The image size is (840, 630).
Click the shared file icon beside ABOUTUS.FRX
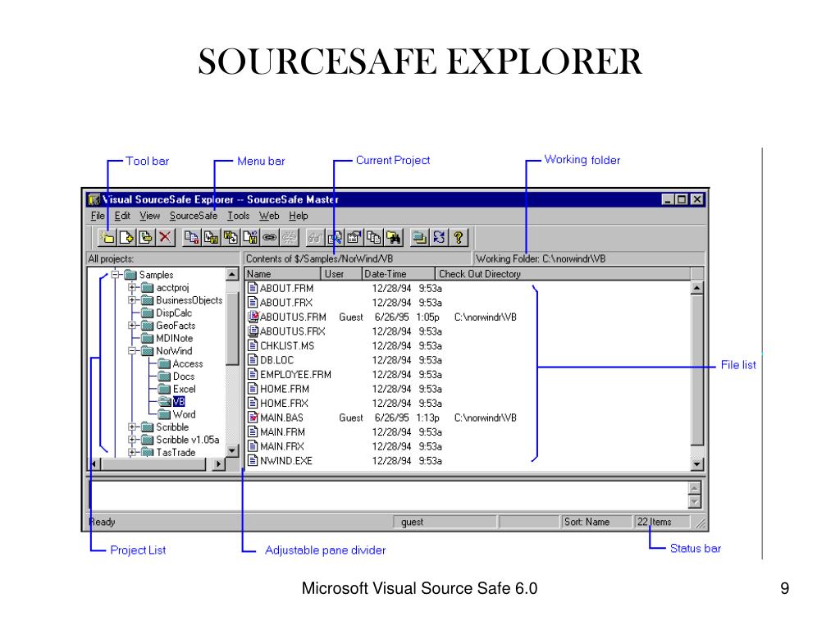[x=253, y=331]
